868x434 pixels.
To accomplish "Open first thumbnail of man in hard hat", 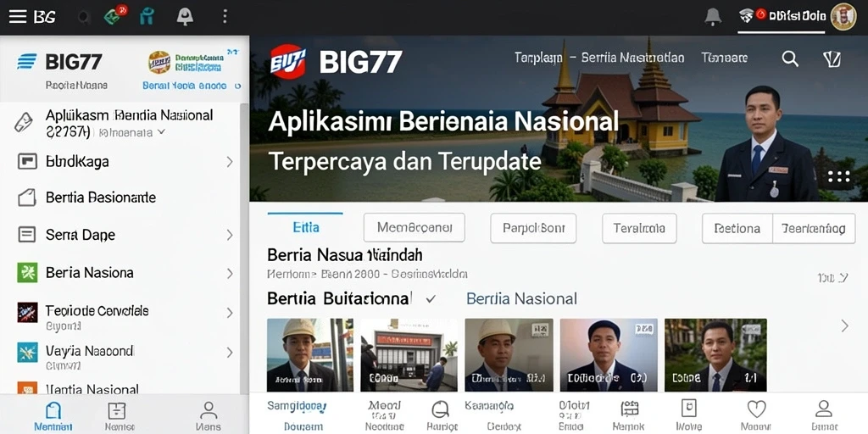I will tap(310, 355).
